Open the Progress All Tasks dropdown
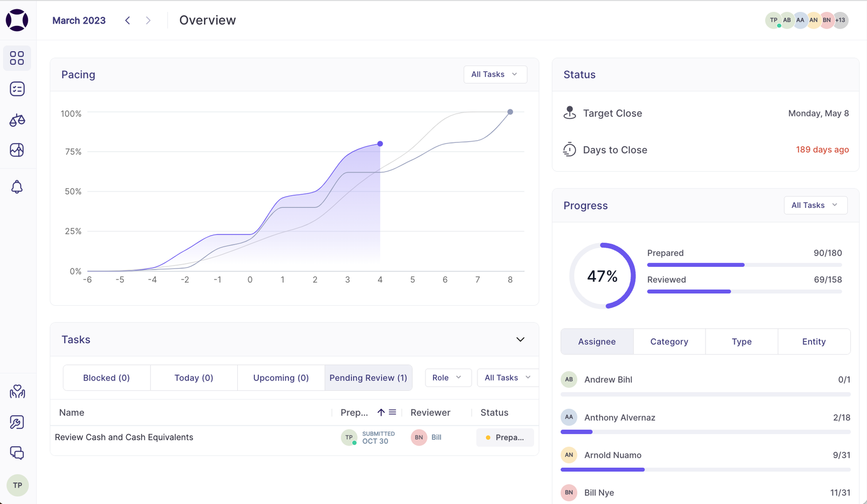867x504 pixels. pyautogui.click(x=815, y=205)
